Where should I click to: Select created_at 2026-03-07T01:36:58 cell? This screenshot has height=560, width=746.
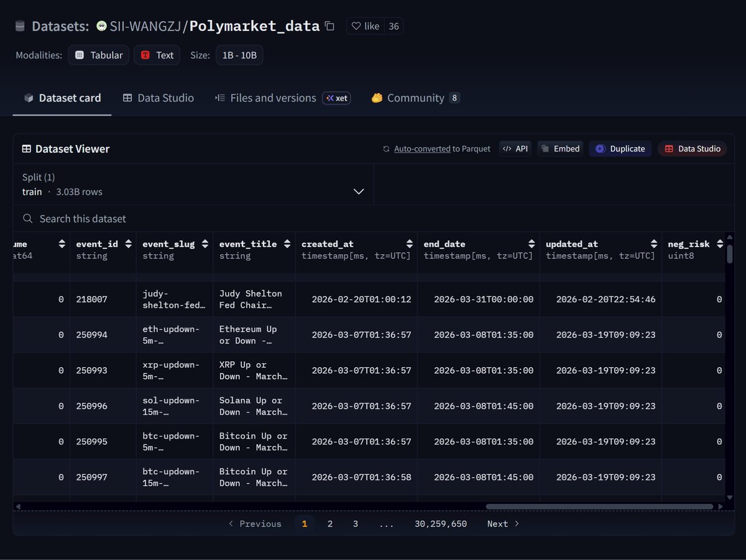(356, 477)
